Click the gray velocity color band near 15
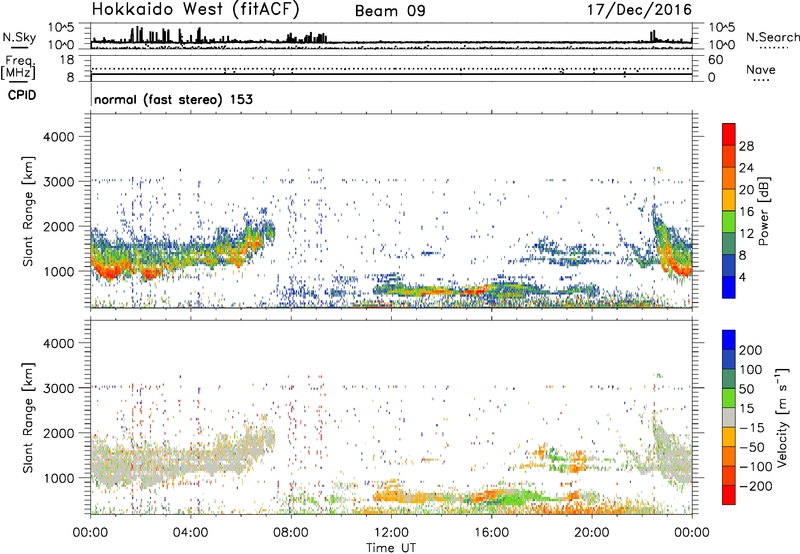This screenshot has height=554, width=800. (x=729, y=418)
